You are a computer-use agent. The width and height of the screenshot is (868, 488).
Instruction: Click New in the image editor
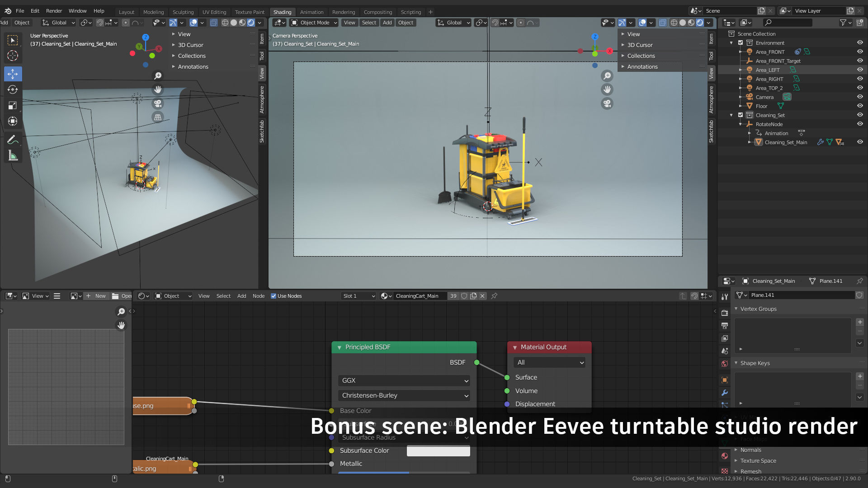click(x=96, y=296)
